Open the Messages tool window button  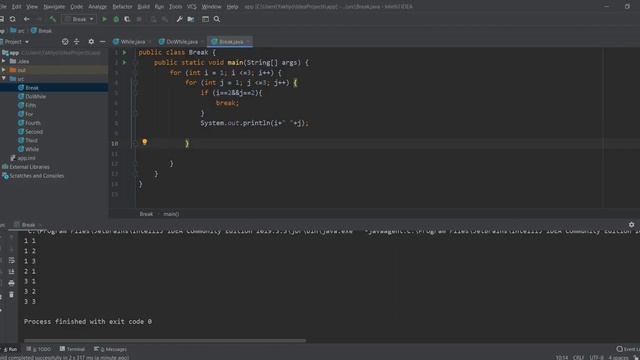pos(110,349)
